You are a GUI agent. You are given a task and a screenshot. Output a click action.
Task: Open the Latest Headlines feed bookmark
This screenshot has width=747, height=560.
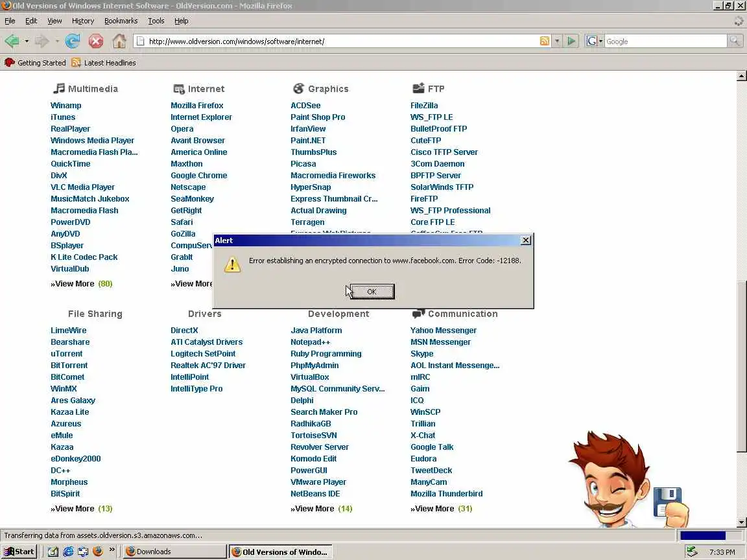pyautogui.click(x=104, y=62)
